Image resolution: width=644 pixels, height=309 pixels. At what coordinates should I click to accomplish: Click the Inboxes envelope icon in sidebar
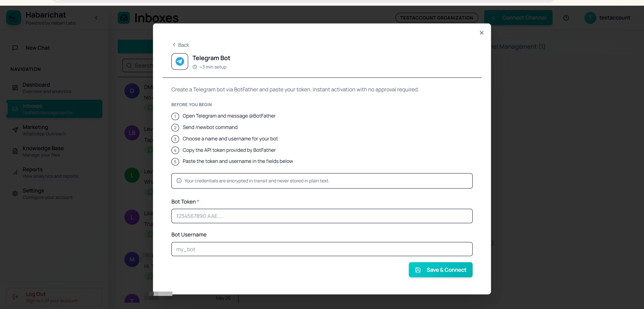[x=15, y=109]
